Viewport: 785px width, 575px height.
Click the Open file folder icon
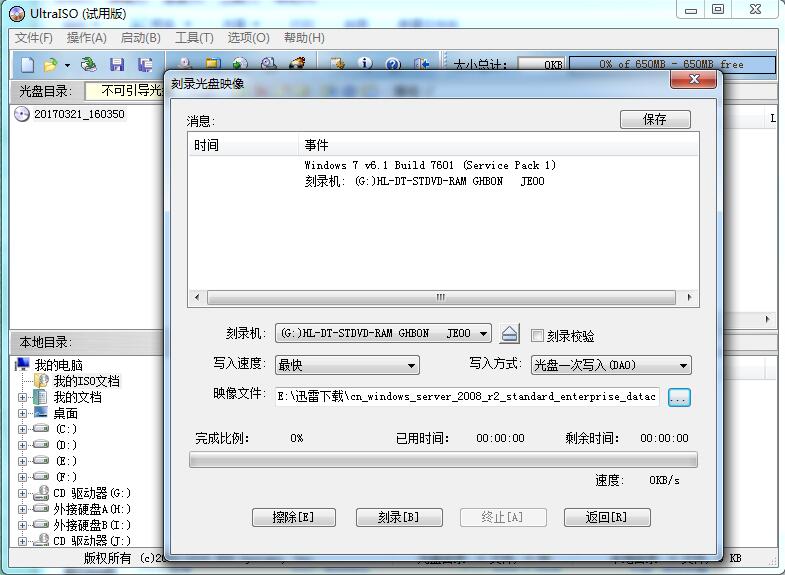point(50,65)
